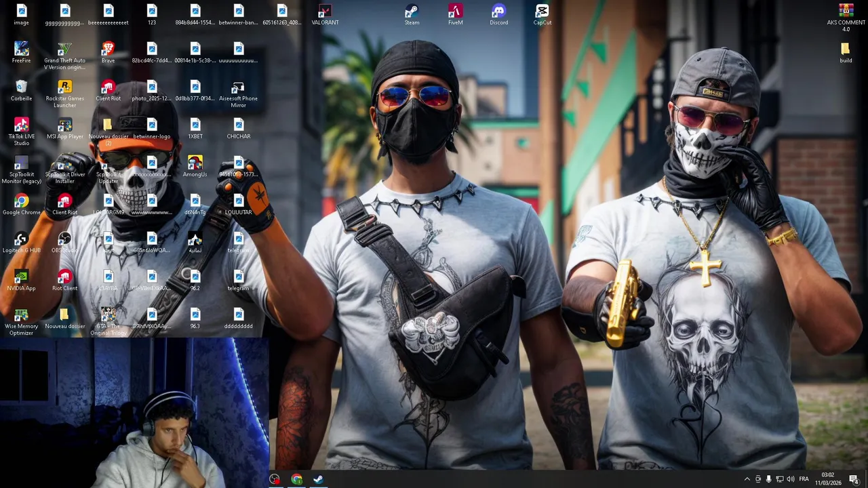Show hidden system tray icons
868x488 pixels.
(x=747, y=479)
